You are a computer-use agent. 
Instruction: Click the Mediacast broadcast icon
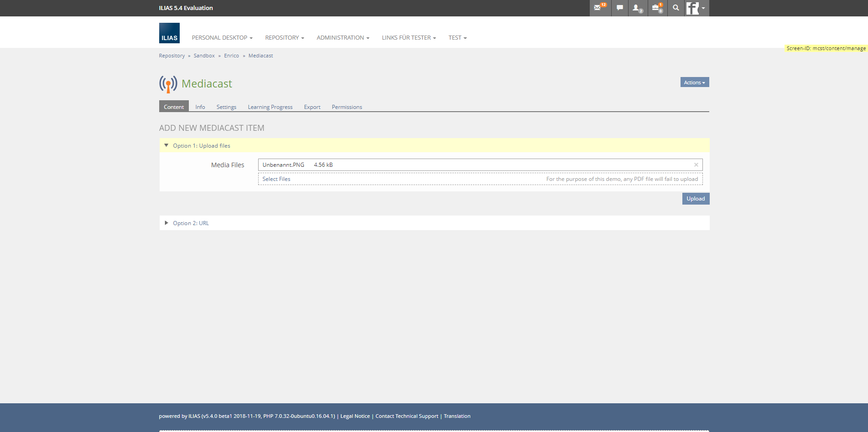168,84
